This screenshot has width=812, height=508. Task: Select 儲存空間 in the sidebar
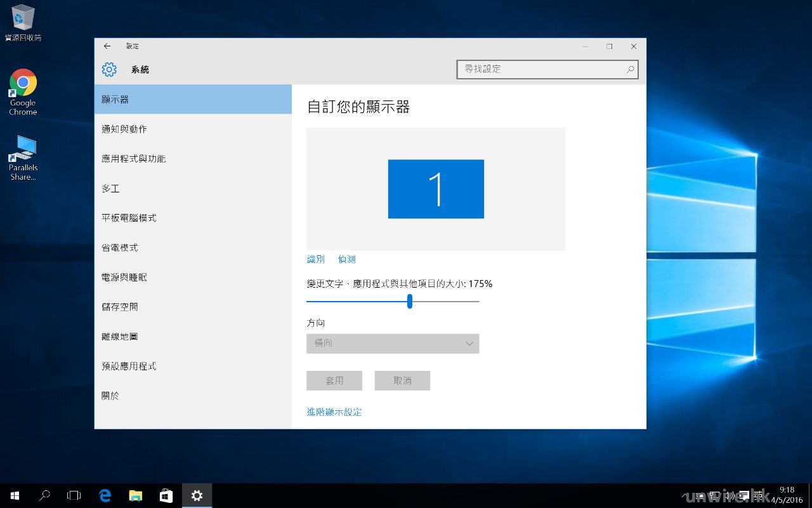(x=120, y=307)
